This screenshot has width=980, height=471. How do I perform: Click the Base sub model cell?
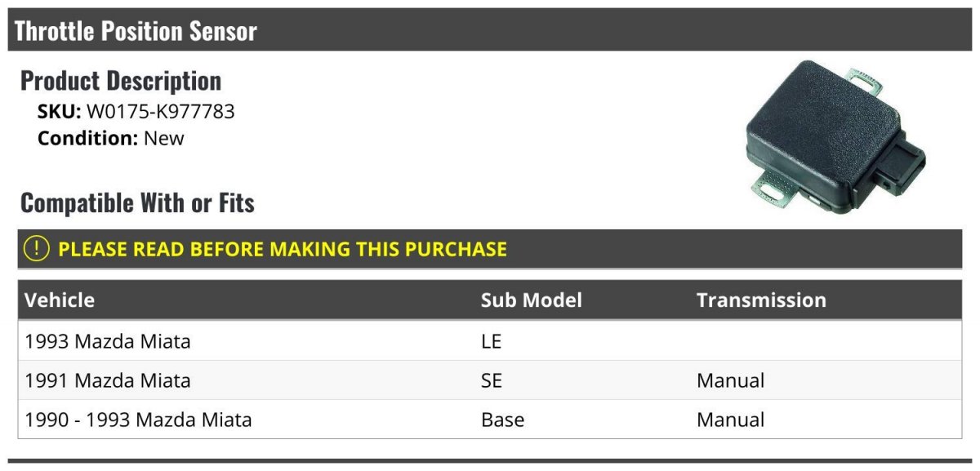pyautogui.click(x=502, y=420)
